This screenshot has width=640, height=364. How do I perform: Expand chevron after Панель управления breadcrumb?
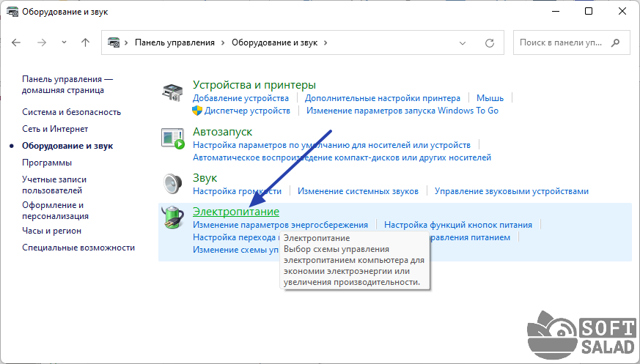(x=223, y=42)
